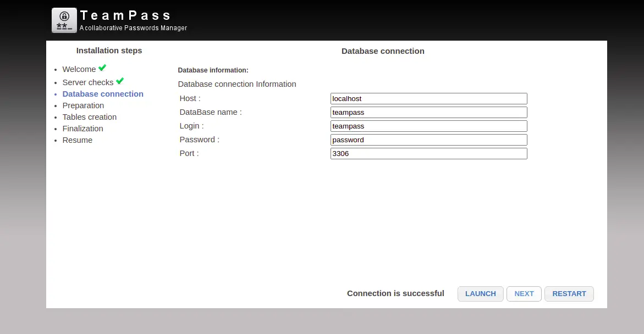Click the 'Port :' label
Viewport: 644px width, 334px height.
pos(189,153)
